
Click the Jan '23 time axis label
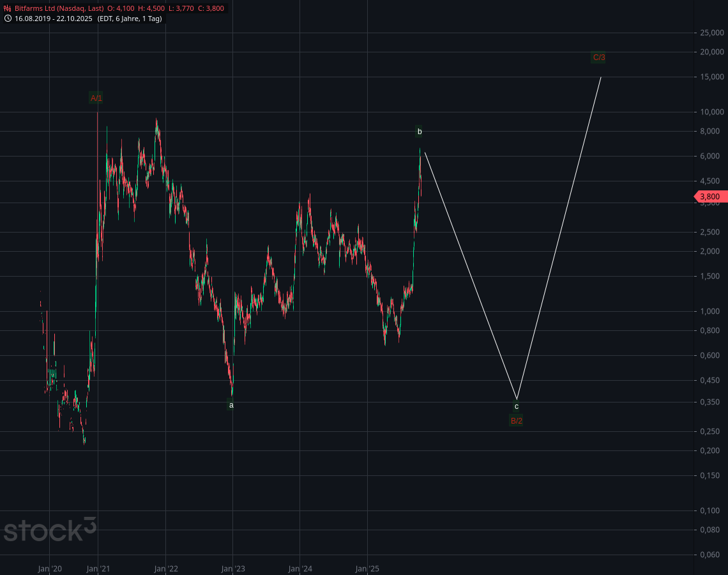[x=232, y=569]
